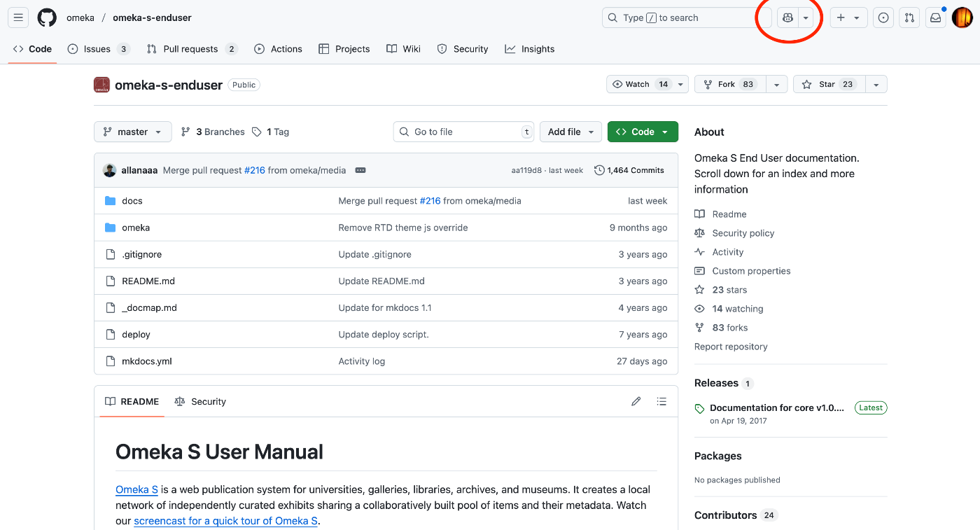The image size is (980, 530).
Task: Open the Copilot chat icon
Action: coord(787,18)
